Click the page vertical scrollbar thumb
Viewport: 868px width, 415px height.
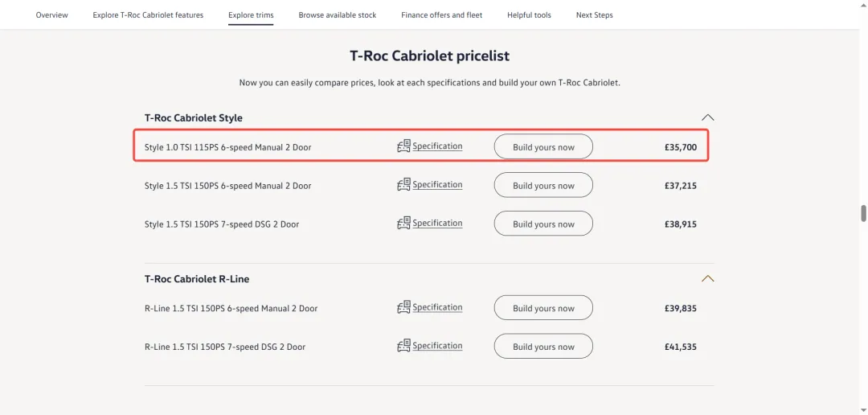coord(863,213)
